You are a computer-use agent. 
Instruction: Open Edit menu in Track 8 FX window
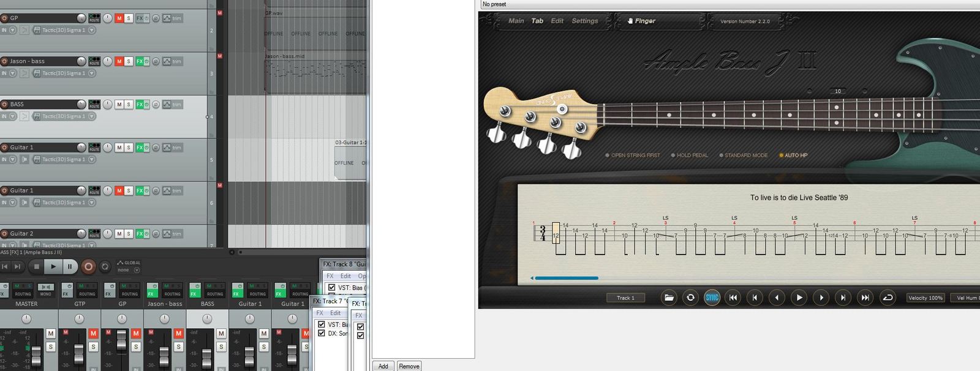345,276
